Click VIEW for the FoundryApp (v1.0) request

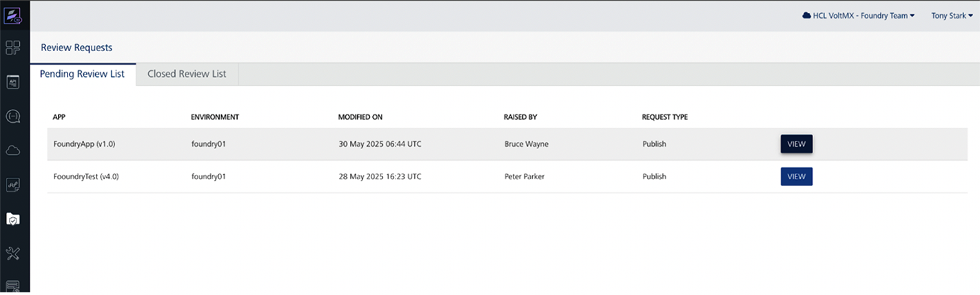coord(796,144)
